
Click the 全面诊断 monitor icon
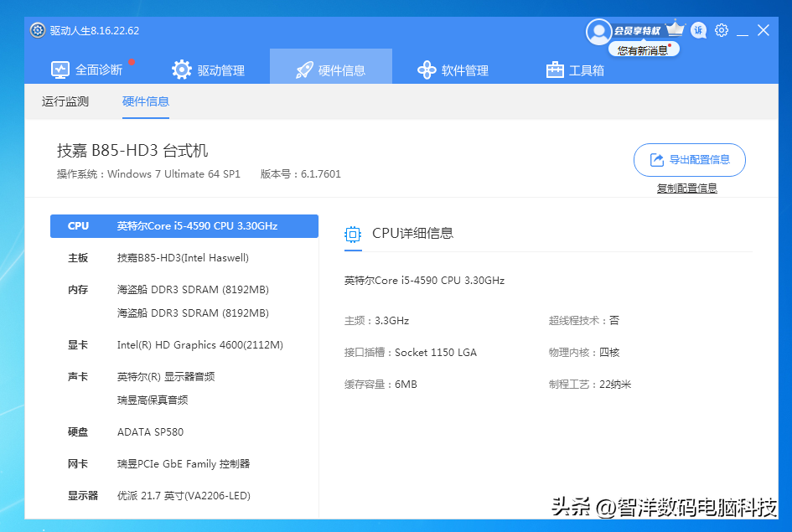pyautogui.click(x=60, y=70)
